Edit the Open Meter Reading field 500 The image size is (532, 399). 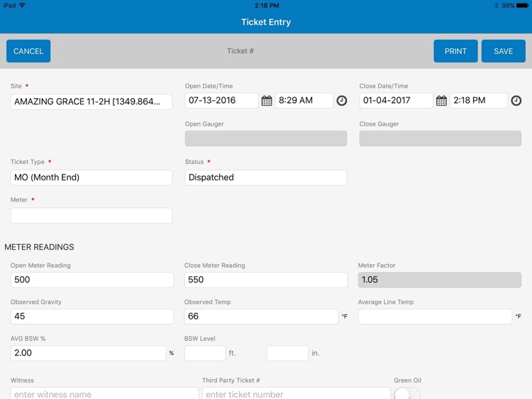(92, 280)
